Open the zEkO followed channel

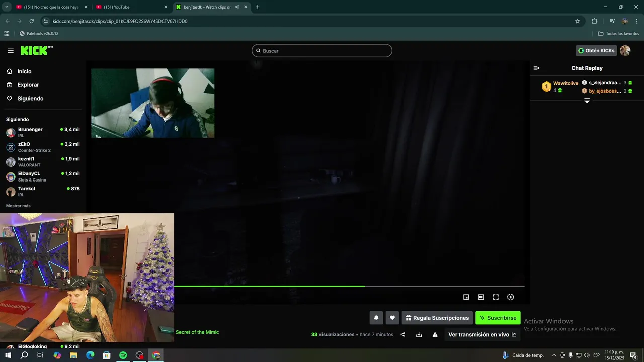pyautogui.click(x=43, y=147)
